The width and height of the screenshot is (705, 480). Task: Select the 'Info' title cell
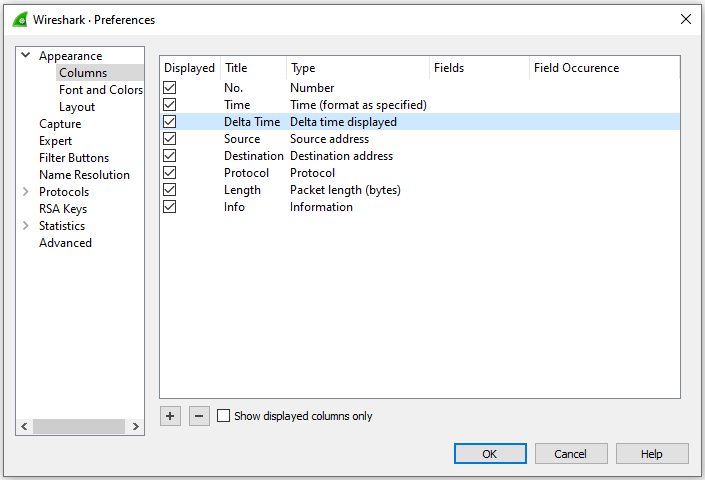click(234, 207)
